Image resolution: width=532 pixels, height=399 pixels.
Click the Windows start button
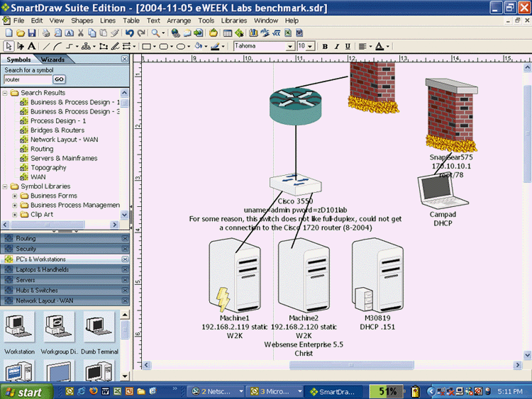pyautogui.click(x=23, y=391)
